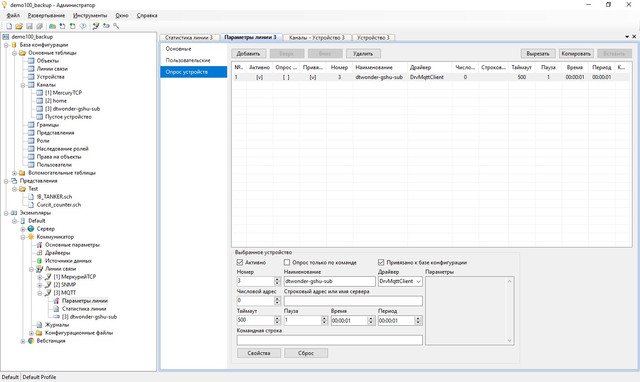
Task: Click the Активно [v] cell in table row 1
Action: 259,77
